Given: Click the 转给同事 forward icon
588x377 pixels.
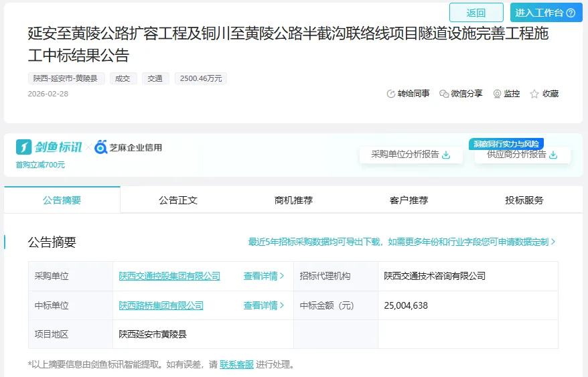Looking at the screenshot, I should click(x=391, y=94).
